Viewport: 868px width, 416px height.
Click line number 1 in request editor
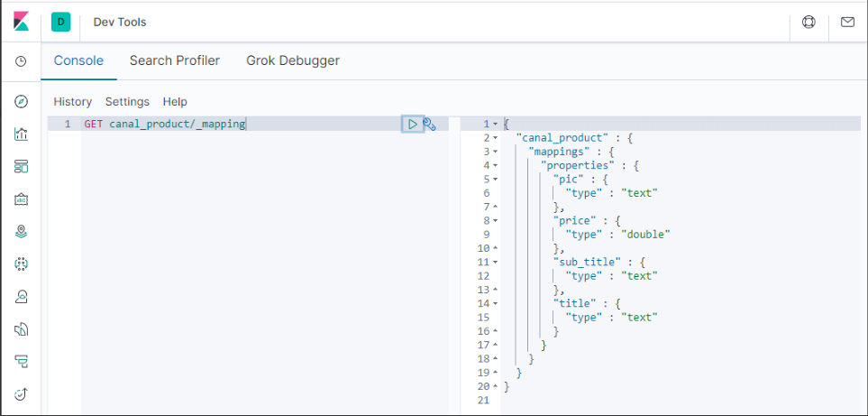click(68, 125)
